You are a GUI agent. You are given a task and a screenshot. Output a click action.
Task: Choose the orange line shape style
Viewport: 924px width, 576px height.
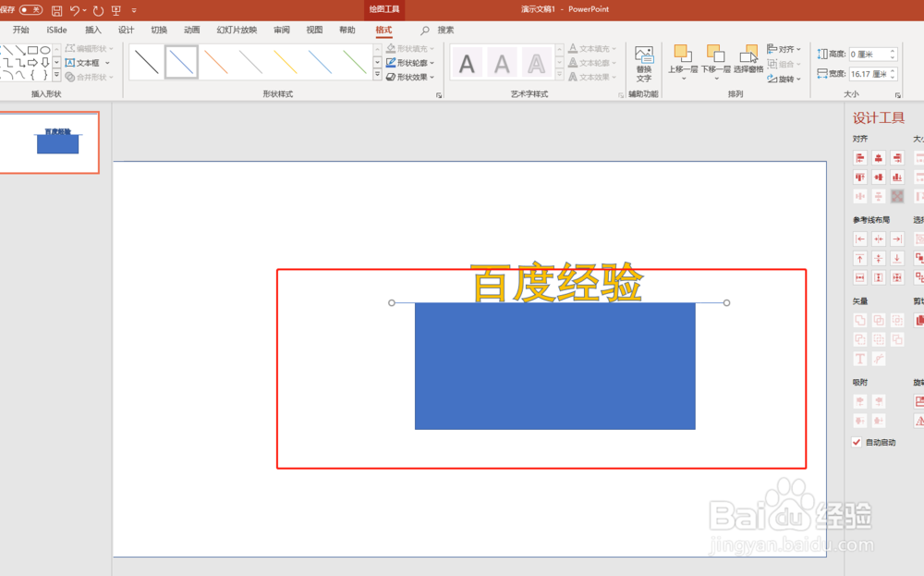pos(215,63)
